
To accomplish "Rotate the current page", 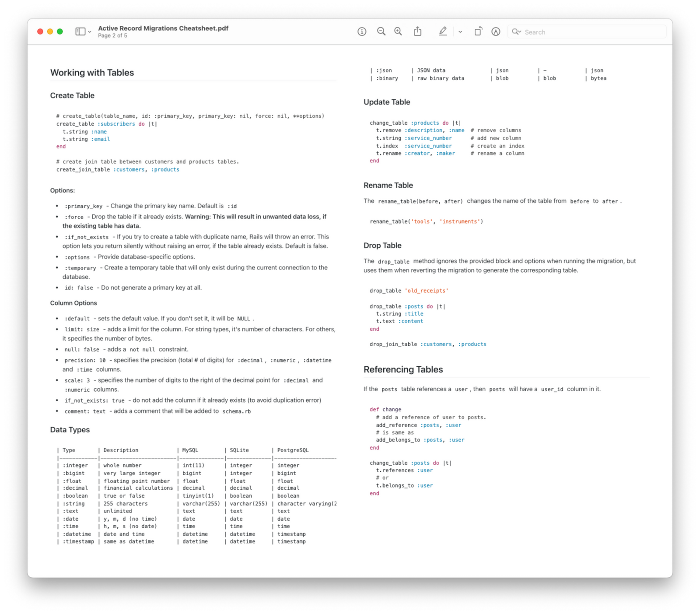I will 478,32.
